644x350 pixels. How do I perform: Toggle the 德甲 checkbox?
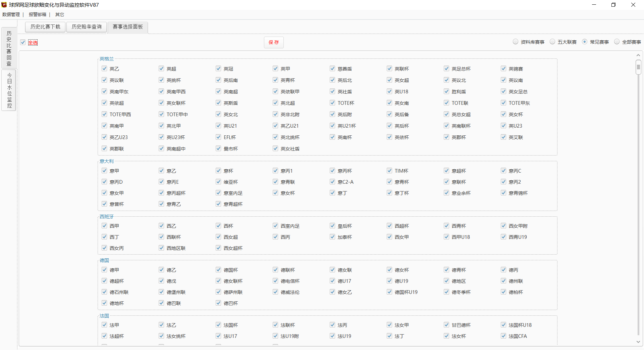click(x=104, y=270)
